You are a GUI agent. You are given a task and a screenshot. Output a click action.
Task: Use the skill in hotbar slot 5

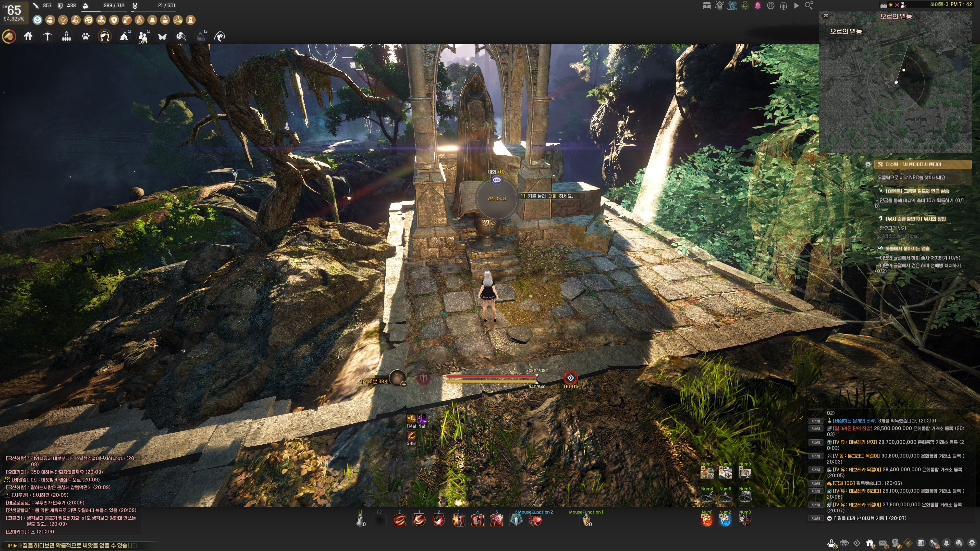[496, 520]
